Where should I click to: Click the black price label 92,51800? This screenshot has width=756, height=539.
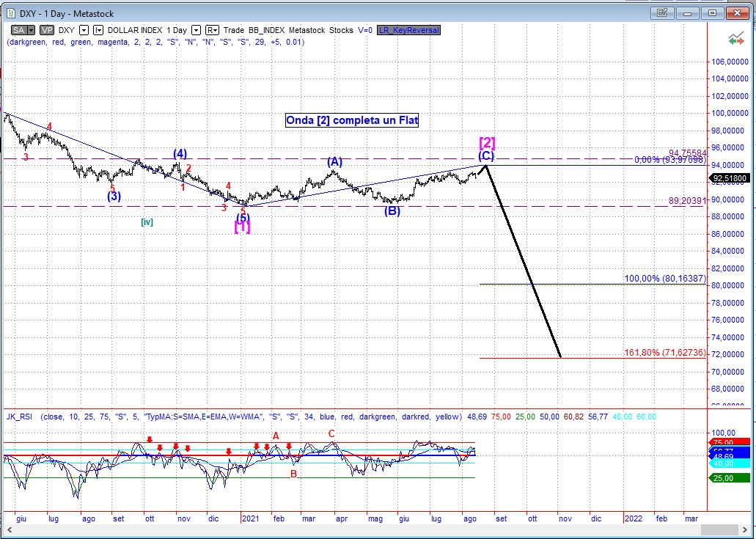[729, 177]
